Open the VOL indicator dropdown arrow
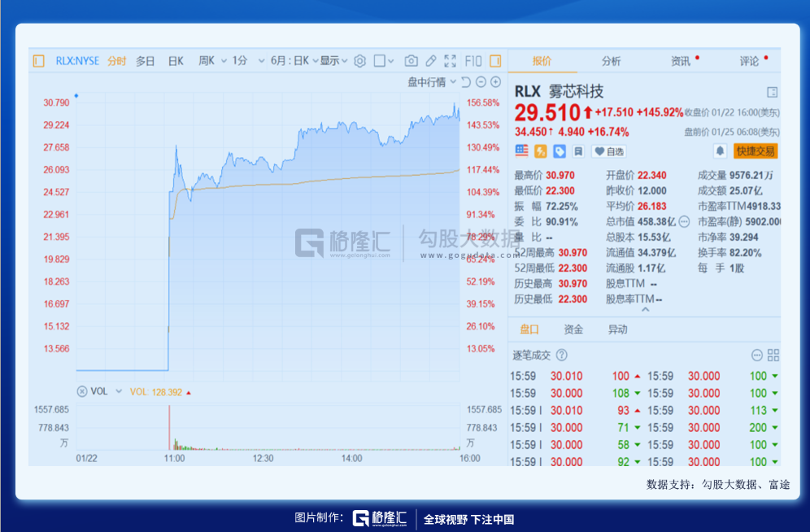The image size is (810, 532). pyautogui.click(x=119, y=391)
